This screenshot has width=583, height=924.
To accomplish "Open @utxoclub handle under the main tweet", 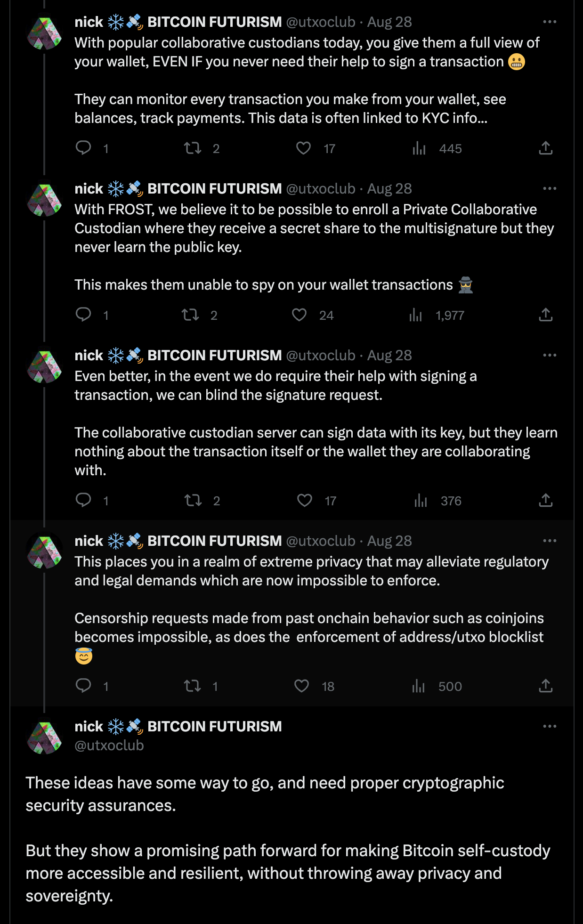I will point(109,745).
